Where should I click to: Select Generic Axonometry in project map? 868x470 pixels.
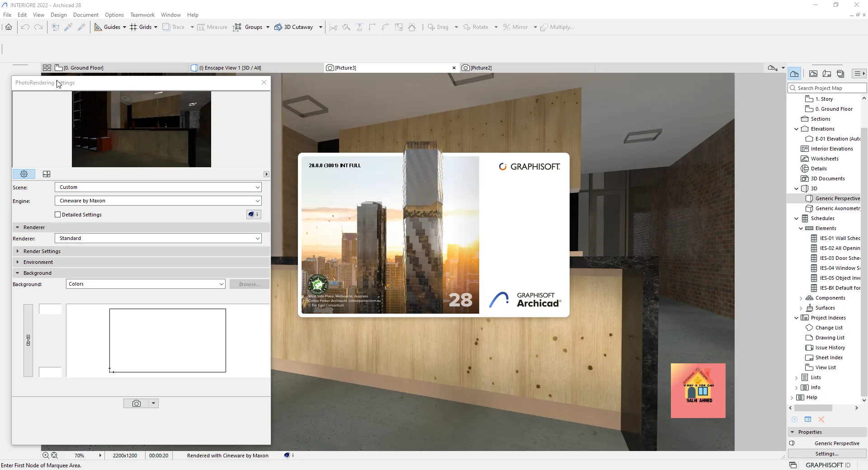[x=837, y=208]
